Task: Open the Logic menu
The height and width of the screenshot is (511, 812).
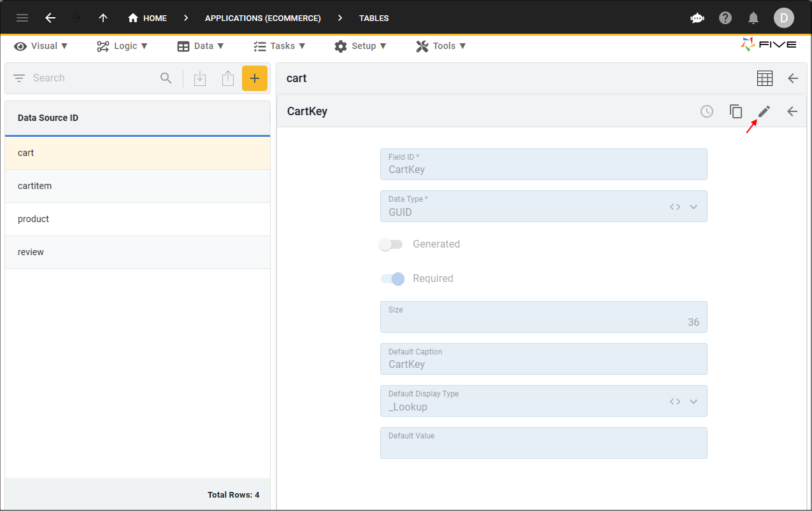Action: click(x=122, y=46)
